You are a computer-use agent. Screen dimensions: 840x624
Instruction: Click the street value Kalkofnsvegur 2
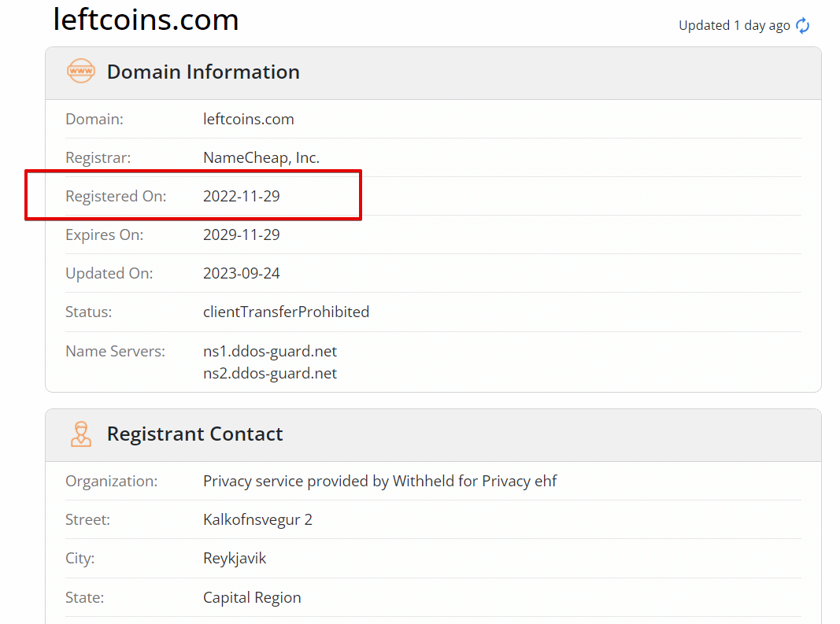(257, 519)
